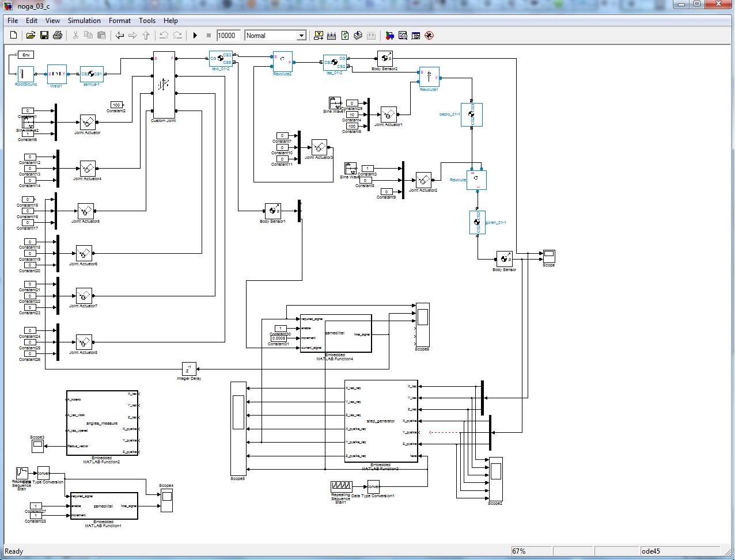Select the Custom Joint block

click(x=164, y=84)
